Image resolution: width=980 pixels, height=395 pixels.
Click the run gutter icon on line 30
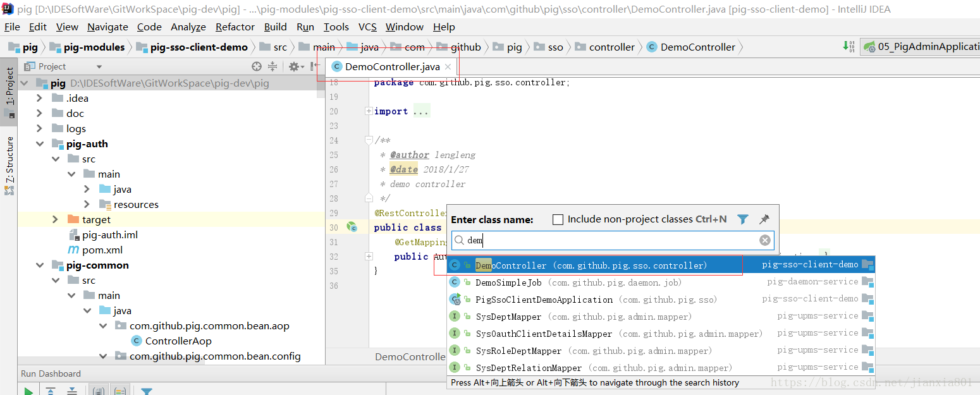coord(352,227)
